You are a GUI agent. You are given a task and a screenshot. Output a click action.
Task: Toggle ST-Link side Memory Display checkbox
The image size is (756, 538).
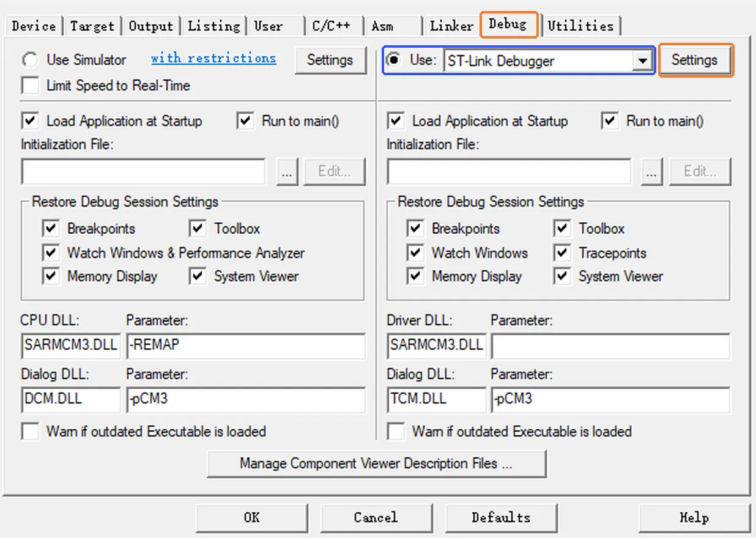click(415, 276)
